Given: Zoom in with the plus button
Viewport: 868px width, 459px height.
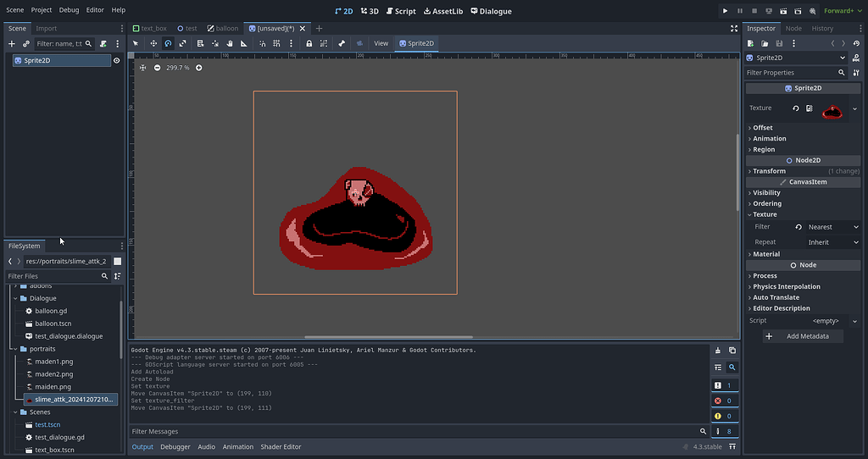Looking at the screenshot, I should coord(198,68).
